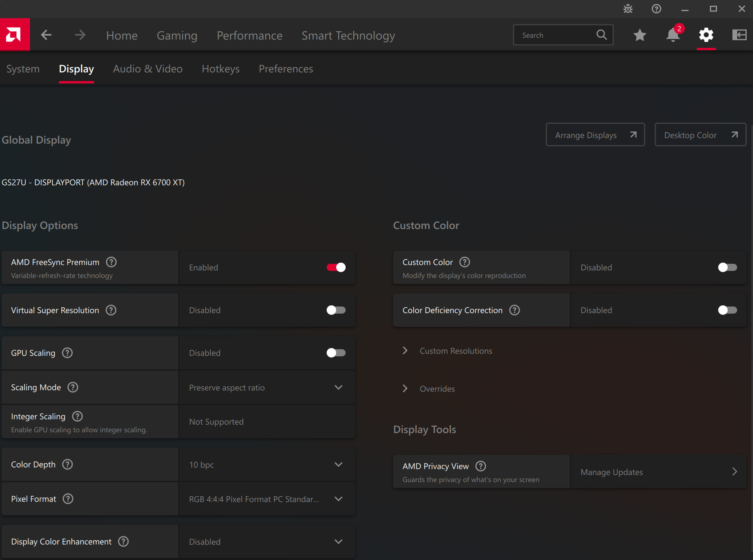This screenshot has height=560, width=753.
Task: Open favorites via the star icon
Action: pyautogui.click(x=639, y=35)
